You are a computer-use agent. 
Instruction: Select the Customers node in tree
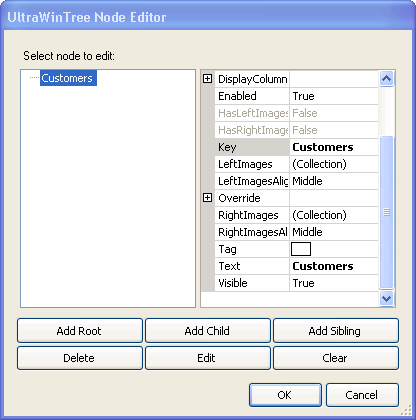tap(68, 78)
